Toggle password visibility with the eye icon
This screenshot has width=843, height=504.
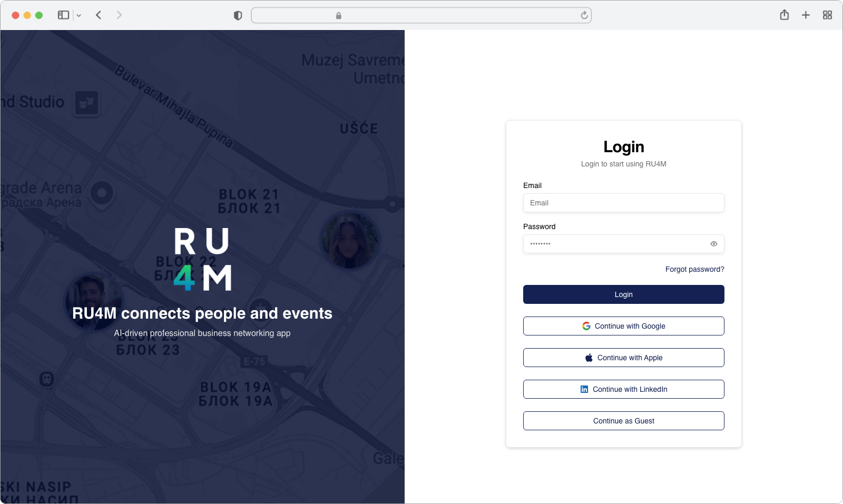713,244
